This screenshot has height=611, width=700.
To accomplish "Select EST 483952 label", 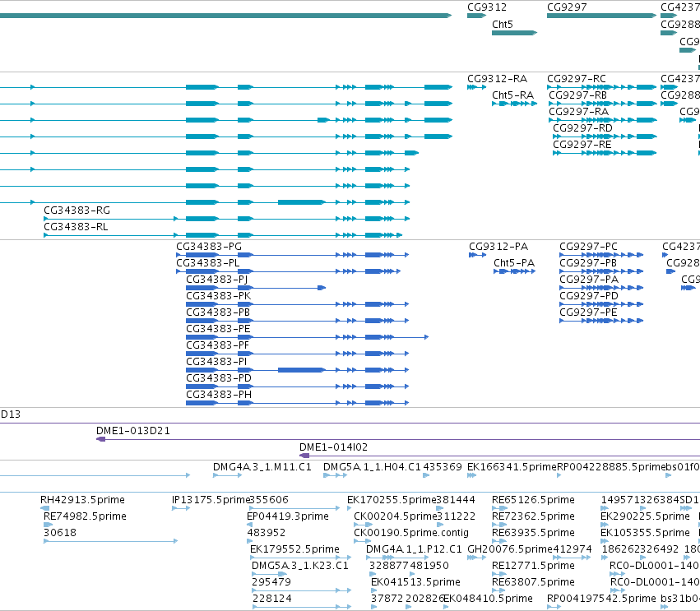I will coord(266,533).
